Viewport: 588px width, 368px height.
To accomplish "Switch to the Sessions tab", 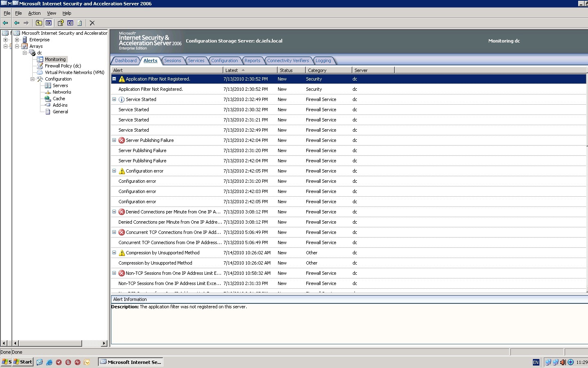I will pyautogui.click(x=172, y=61).
